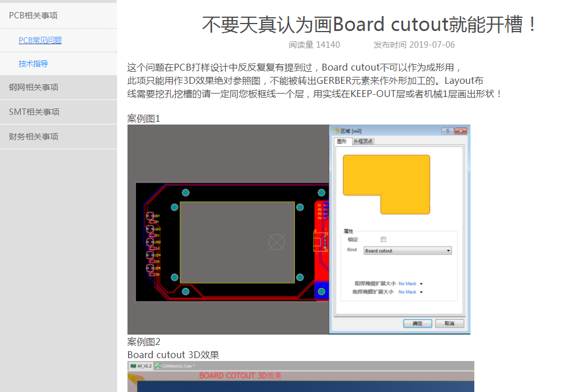Screen dimensions: 580x392
Task: Open the PCB常见问题 link in sidebar
Action: tap(40, 40)
